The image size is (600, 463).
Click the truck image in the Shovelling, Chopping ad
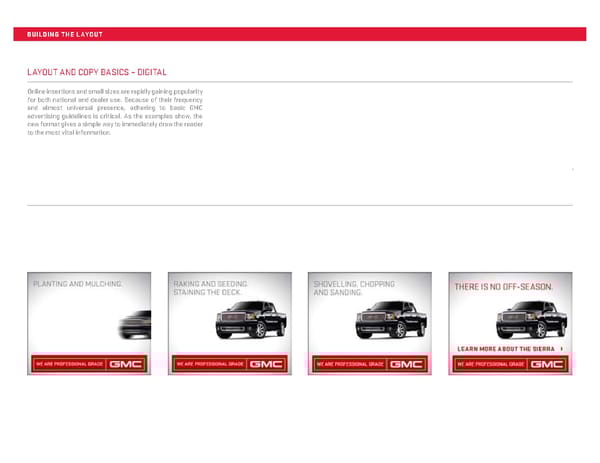[392, 320]
